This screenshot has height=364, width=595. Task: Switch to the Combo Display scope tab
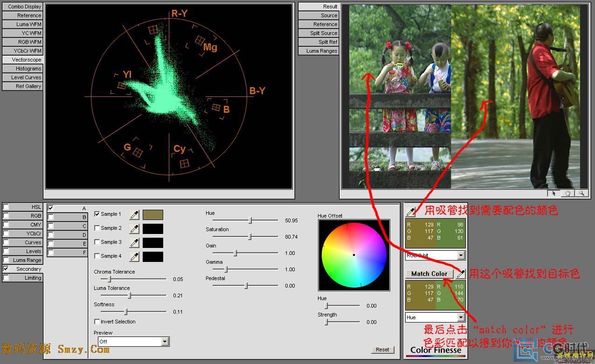pyautogui.click(x=23, y=7)
